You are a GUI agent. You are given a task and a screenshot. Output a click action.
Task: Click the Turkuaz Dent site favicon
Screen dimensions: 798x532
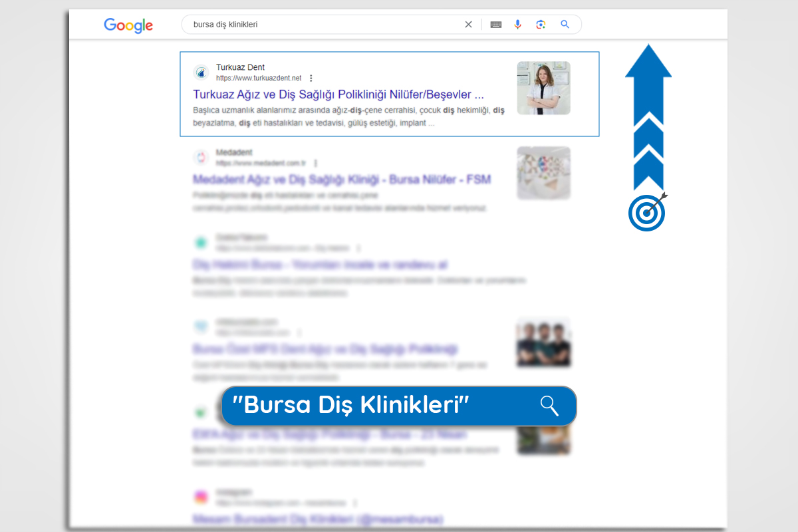[x=201, y=72]
